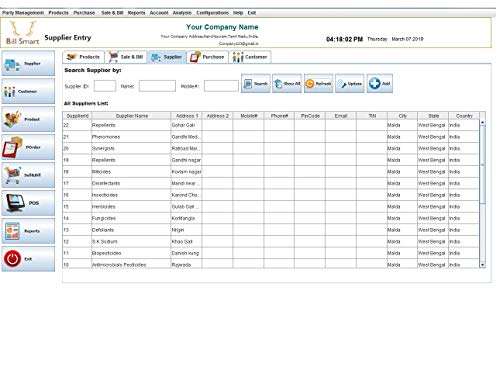Click the Khas Gali address cell
Viewport: 500px width, 384px height.
[x=186, y=242]
